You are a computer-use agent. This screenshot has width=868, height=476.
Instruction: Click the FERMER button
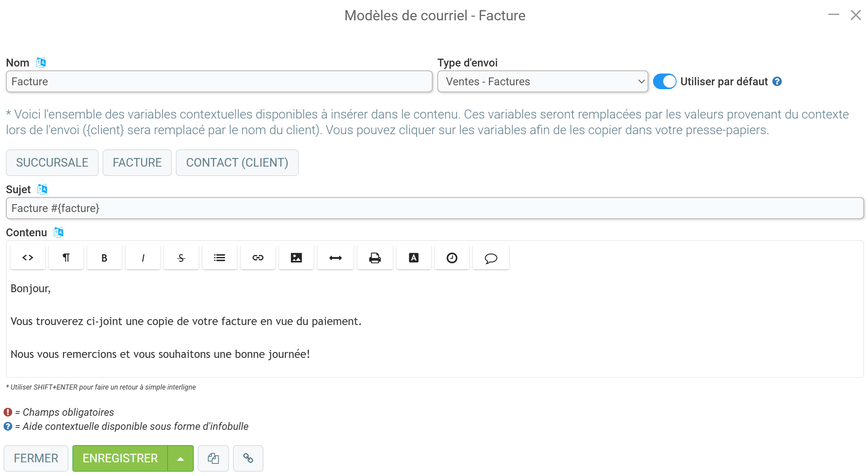pyautogui.click(x=36, y=458)
